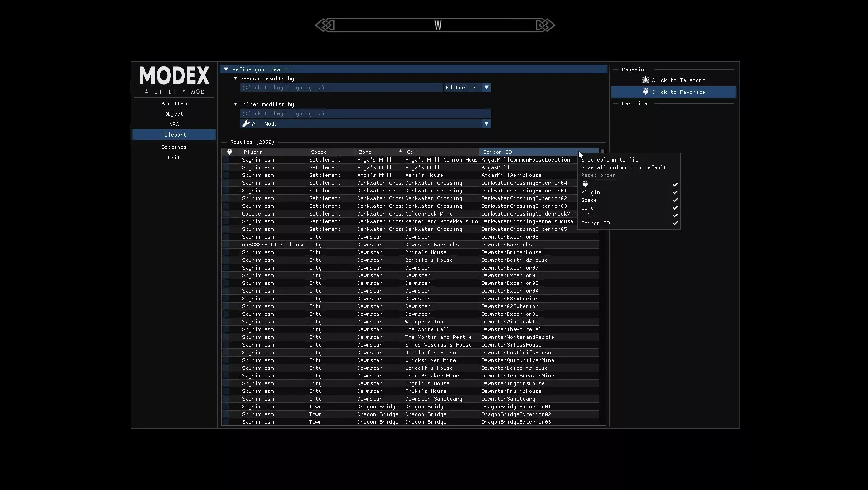Select Irgnir's House cell
Viewport: 868px width, 490px height.
427,383
